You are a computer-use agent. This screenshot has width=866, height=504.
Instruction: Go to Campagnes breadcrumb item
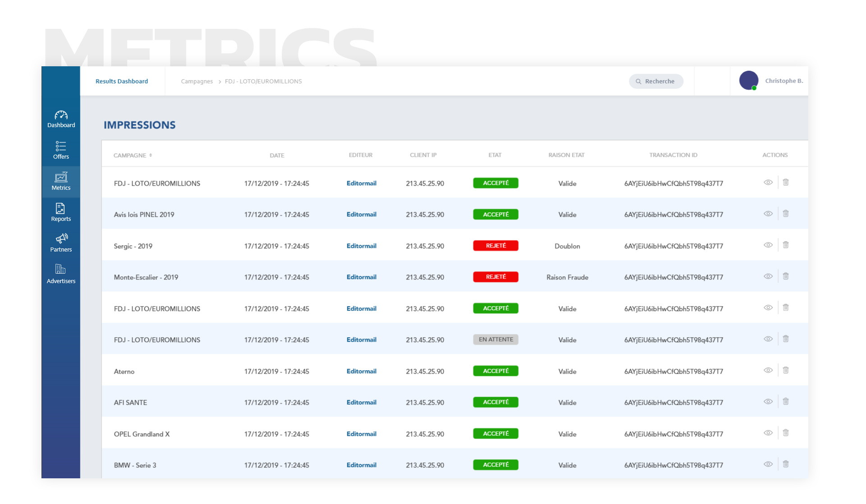197,82
